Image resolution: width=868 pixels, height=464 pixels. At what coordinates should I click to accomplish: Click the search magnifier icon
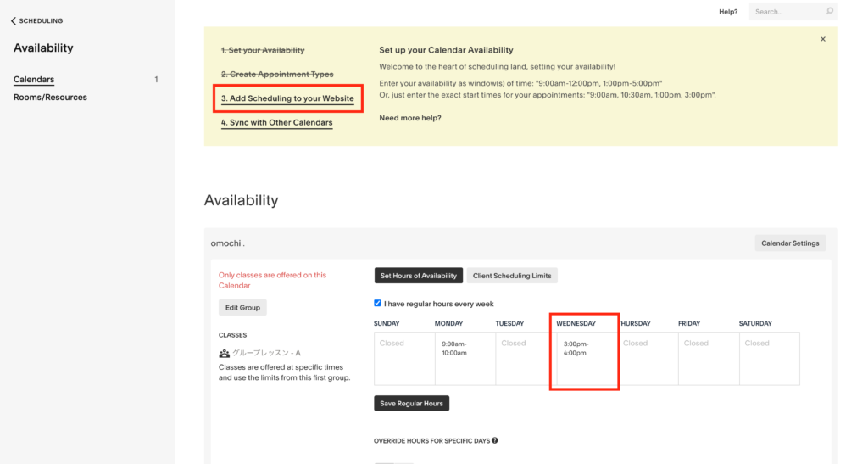coord(829,11)
